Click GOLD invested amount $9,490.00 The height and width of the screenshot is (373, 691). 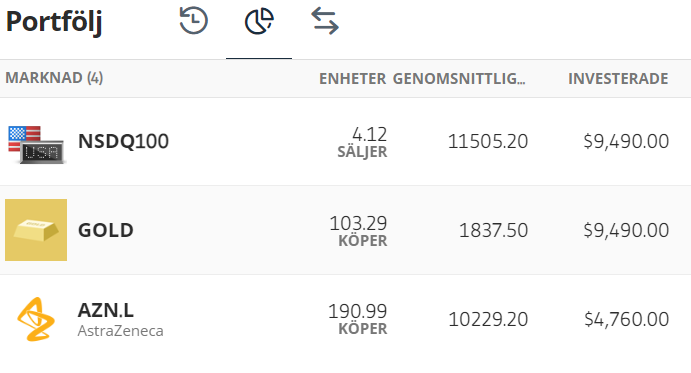coord(626,230)
